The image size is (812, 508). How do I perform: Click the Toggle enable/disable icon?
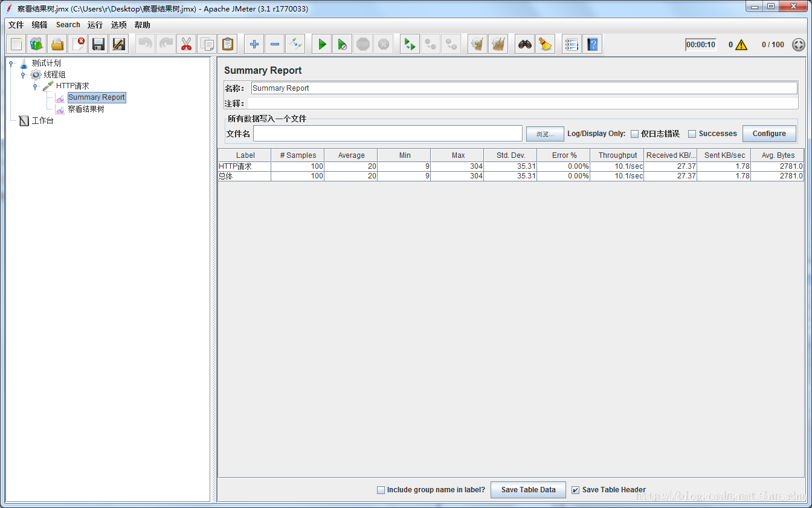(295, 44)
